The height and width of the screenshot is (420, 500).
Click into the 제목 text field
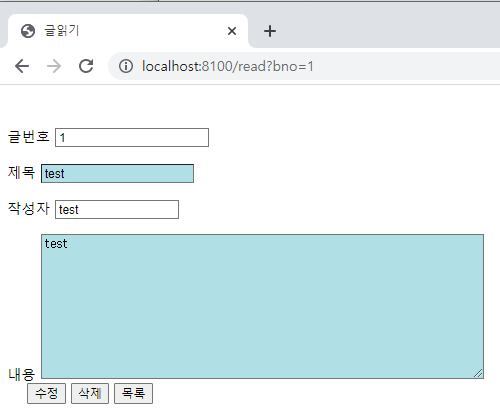tap(117, 173)
